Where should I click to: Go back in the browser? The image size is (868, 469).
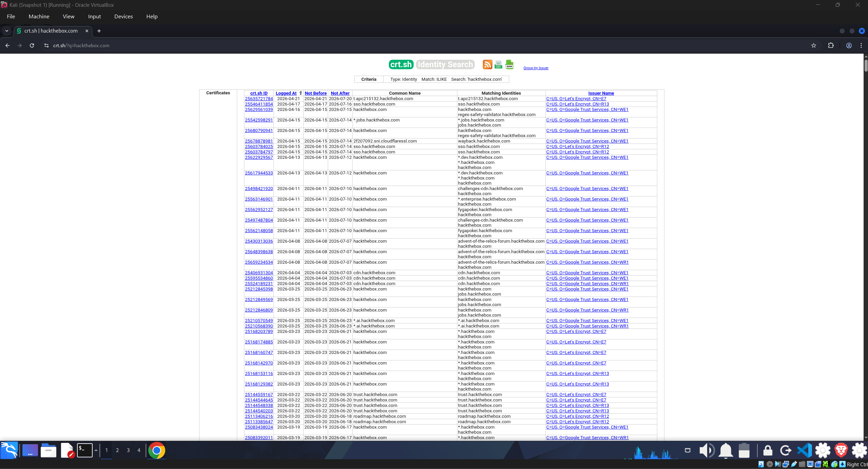pyautogui.click(x=7, y=45)
